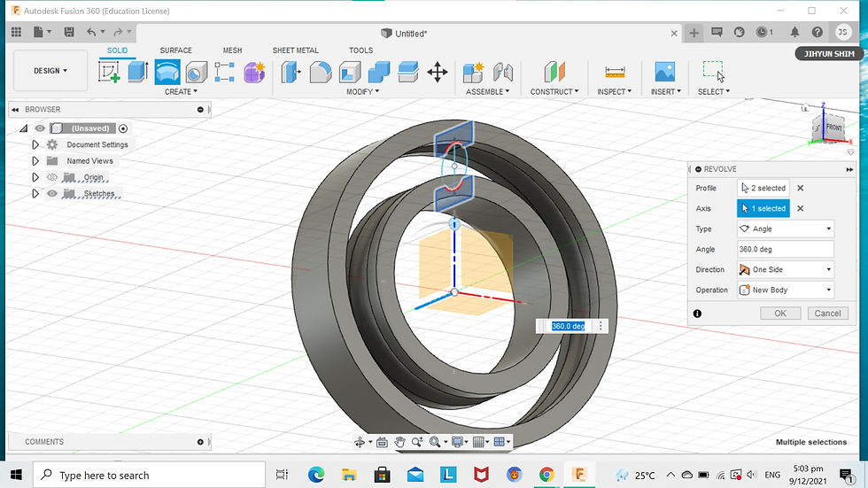Open the Operation dropdown set to New Body
The height and width of the screenshot is (488, 868).
[786, 290]
